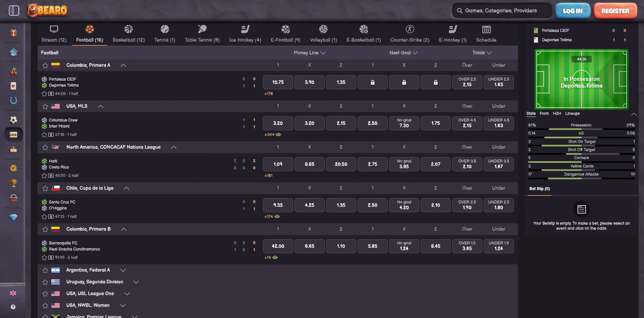Image resolution: width=644 pixels, height=318 pixels.
Task: Star the Colombia, Primera B league
Action: [x=45, y=229]
